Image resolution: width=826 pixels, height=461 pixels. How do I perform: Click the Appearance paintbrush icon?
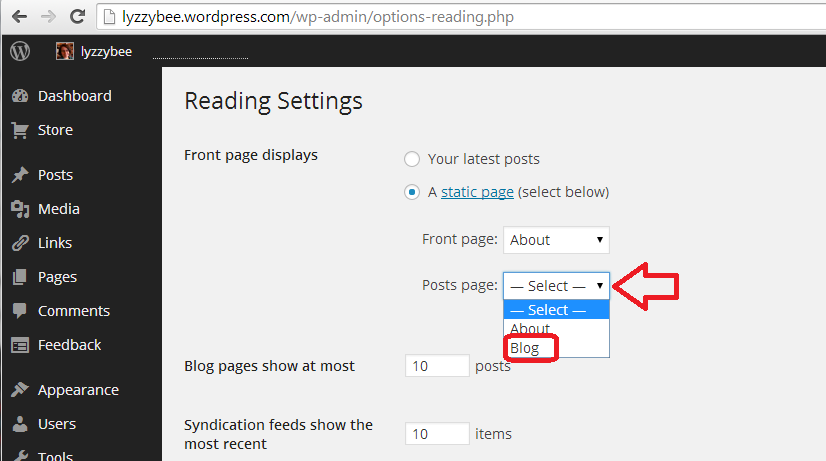pos(20,390)
